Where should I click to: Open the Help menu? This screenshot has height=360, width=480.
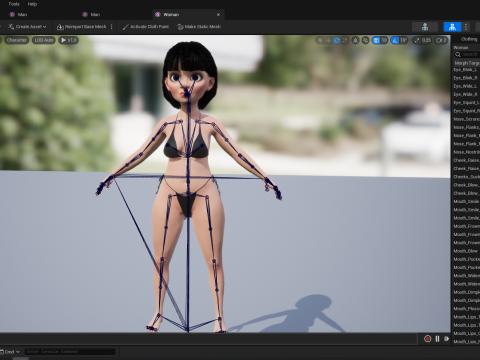[x=32, y=4]
